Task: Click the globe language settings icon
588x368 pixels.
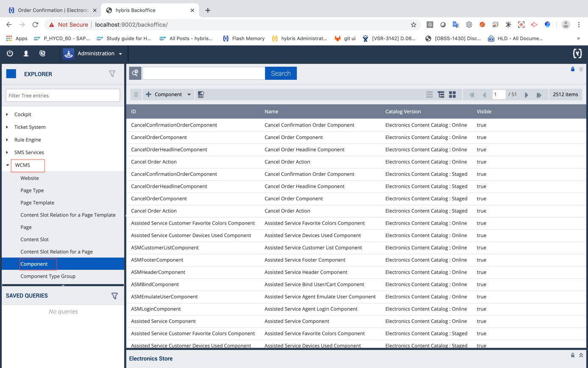Action: (42, 53)
